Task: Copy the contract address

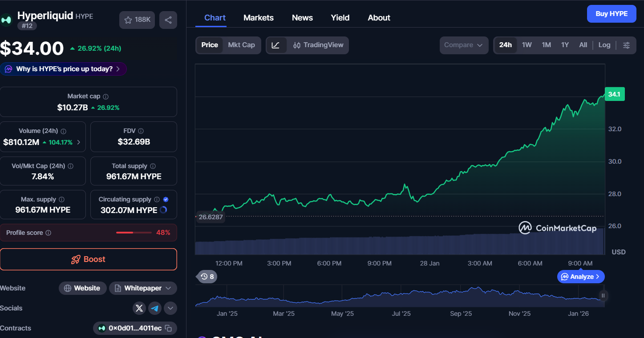Action: (x=168, y=328)
